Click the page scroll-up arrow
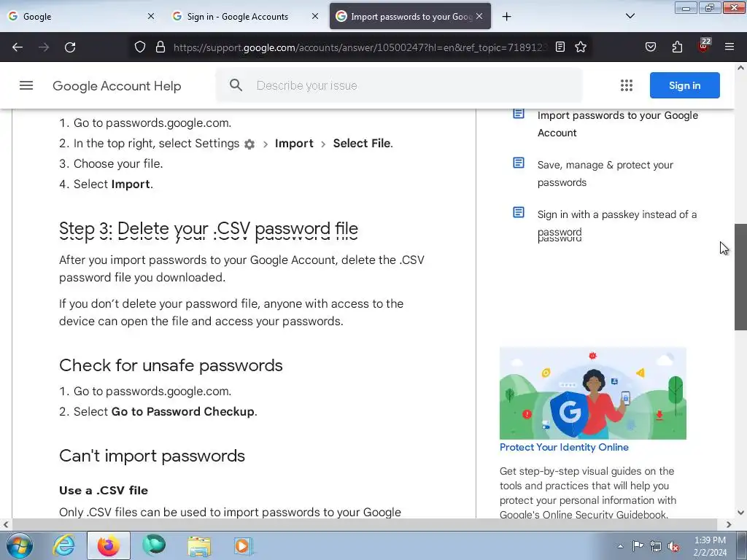Viewport: 747px width, 560px height. click(740, 68)
